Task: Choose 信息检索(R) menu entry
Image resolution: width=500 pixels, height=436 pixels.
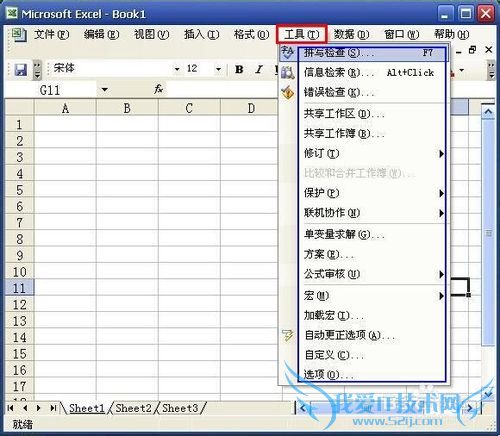Action: click(364, 72)
